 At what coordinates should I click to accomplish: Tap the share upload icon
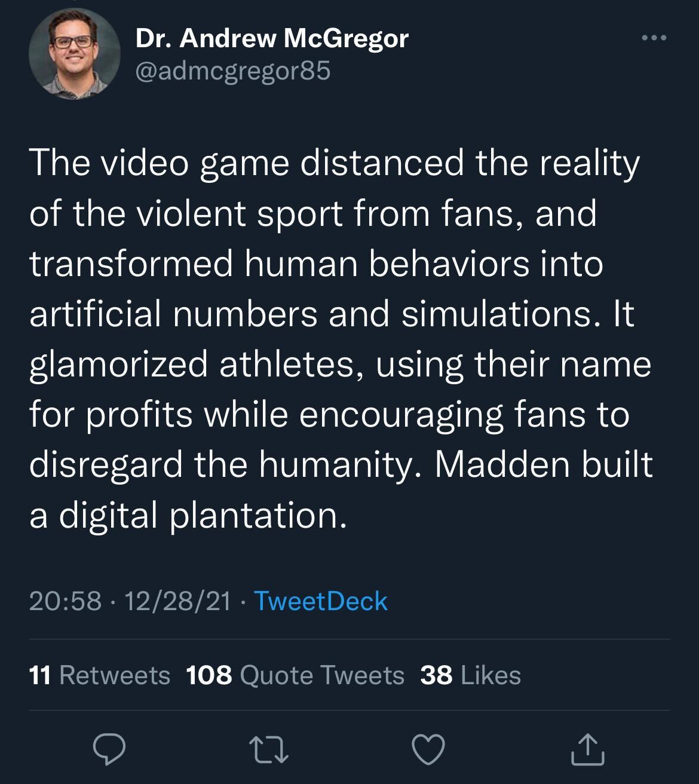coord(588,750)
